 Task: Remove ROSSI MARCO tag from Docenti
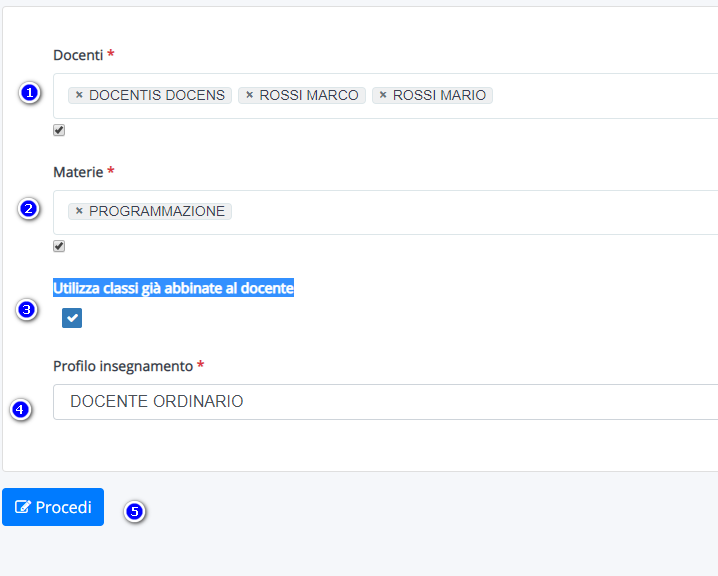click(249, 95)
